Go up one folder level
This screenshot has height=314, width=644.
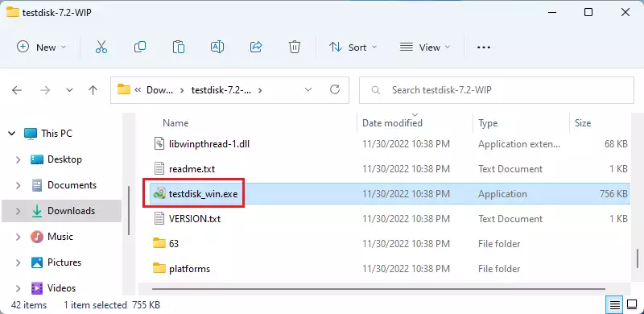(x=93, y=90)
